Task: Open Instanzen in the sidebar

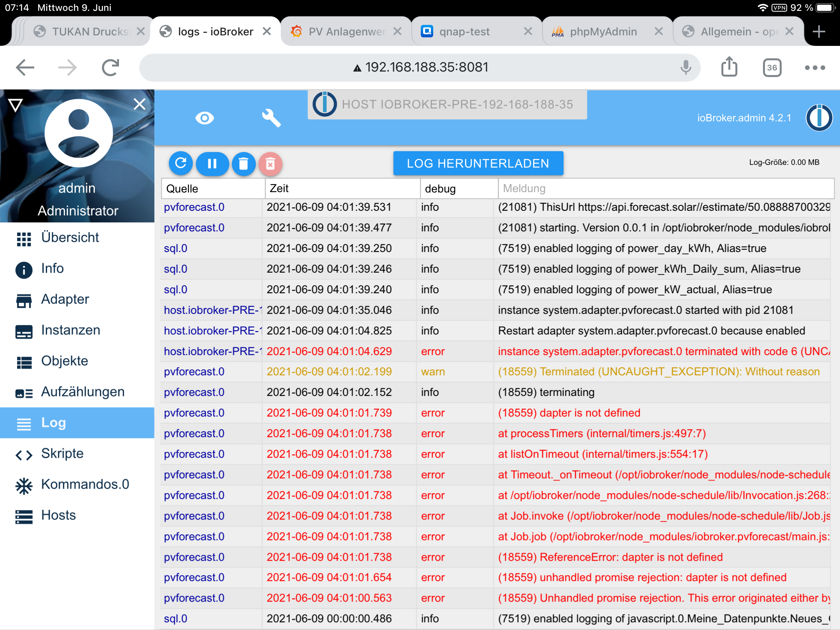Action: (71, 330)
